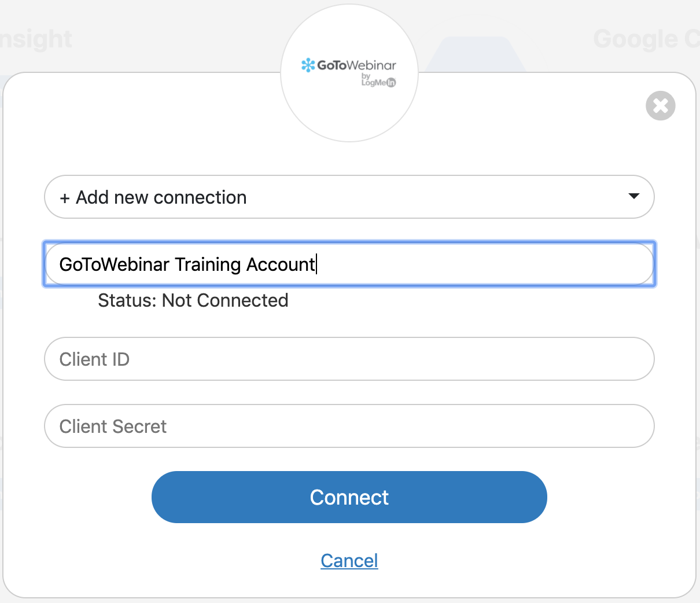
Task: Click the word 'Account' in the name field
Action: click(x=280, y=264)
